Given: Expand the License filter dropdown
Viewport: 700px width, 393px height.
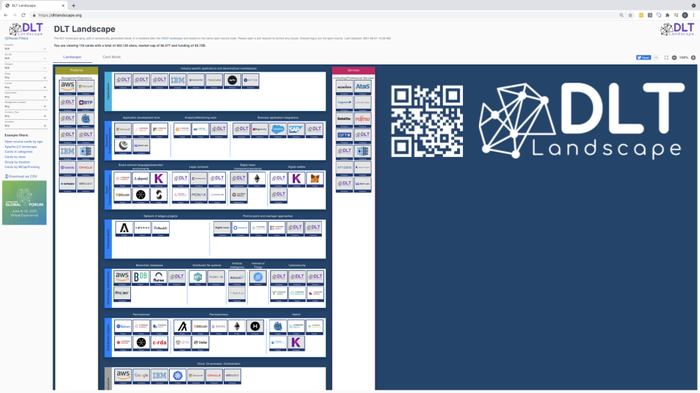Looking at the screenshot, I should coord(25,87).
